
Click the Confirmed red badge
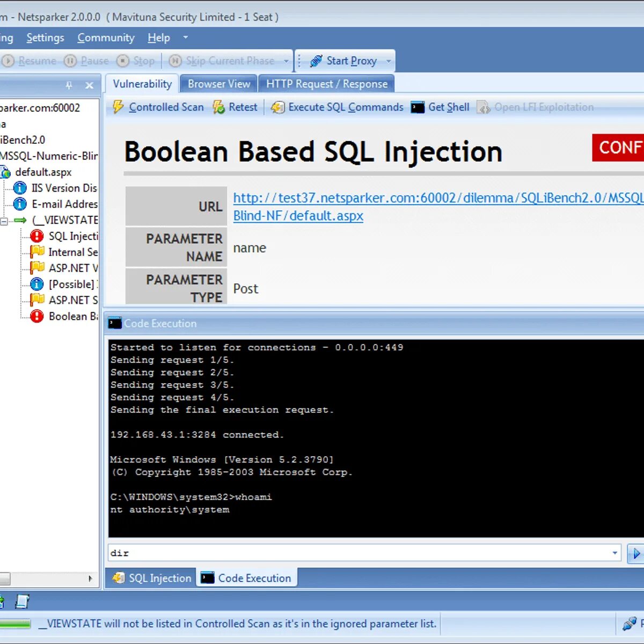tap(618, 148)
